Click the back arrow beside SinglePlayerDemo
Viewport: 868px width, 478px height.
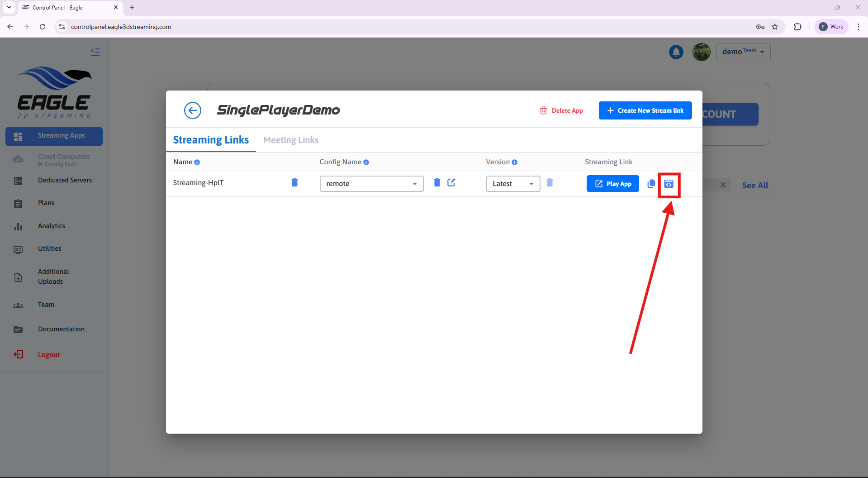tap(193, 110)
